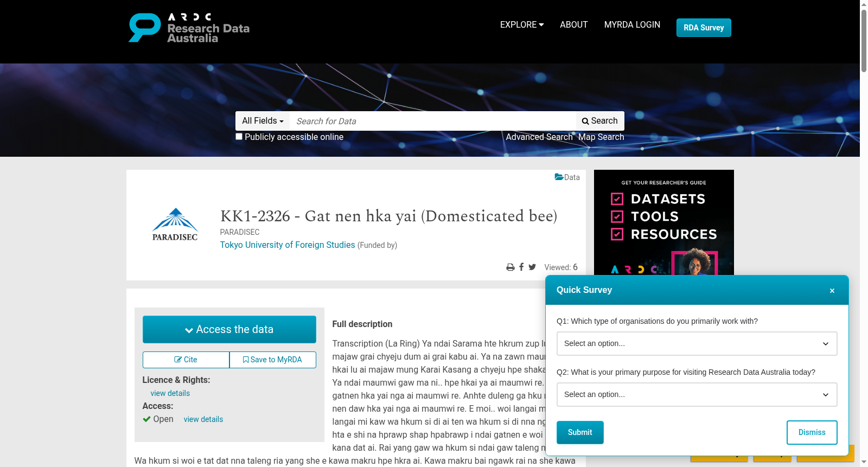Viewport: 868px width, 467px height.
Task: Click Save to MyRDA button
Action: tap(273, 360)
